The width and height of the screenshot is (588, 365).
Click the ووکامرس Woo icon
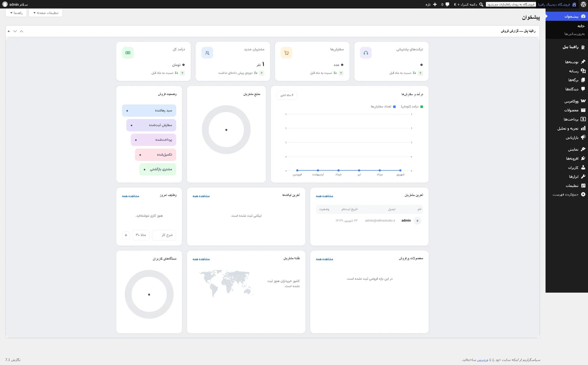[x=583, y=101]
